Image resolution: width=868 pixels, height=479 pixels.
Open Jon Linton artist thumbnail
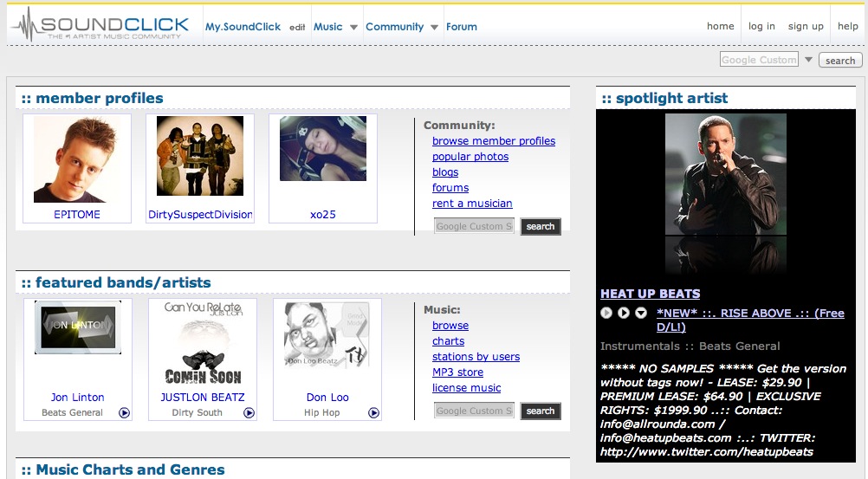pyautogui.click(x=78, y=327)
